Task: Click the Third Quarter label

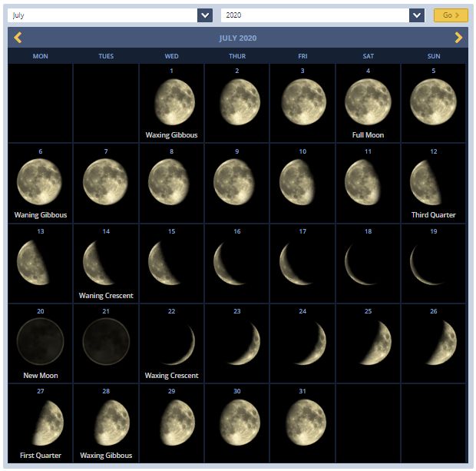Action: (x=433, y=215)
